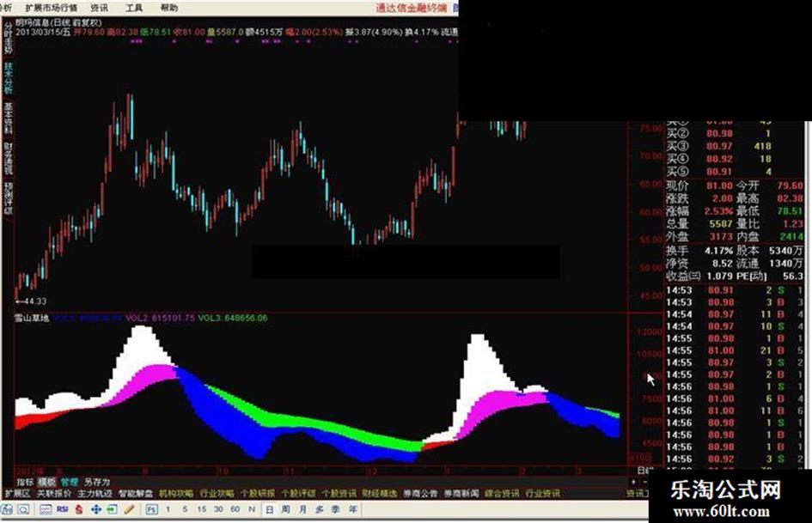
Task: Select the 日 daily period button
Action: click(269, 509)
